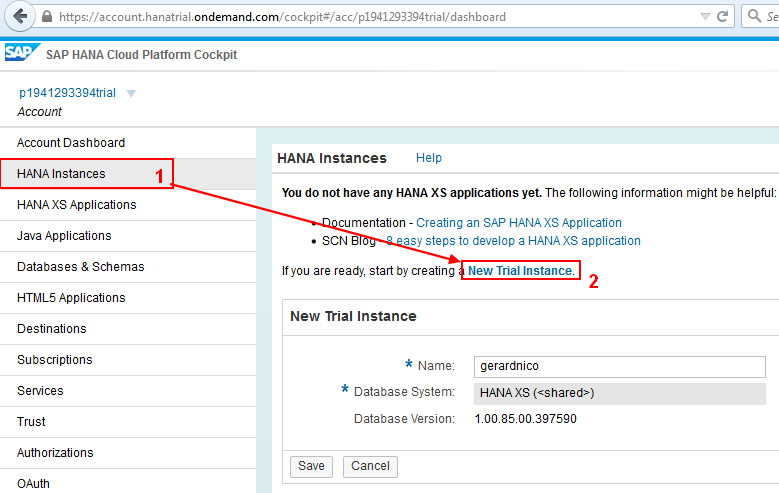779x493 pixels.
Task: Click the browser back arrow button
Action: tap(19, 17)
